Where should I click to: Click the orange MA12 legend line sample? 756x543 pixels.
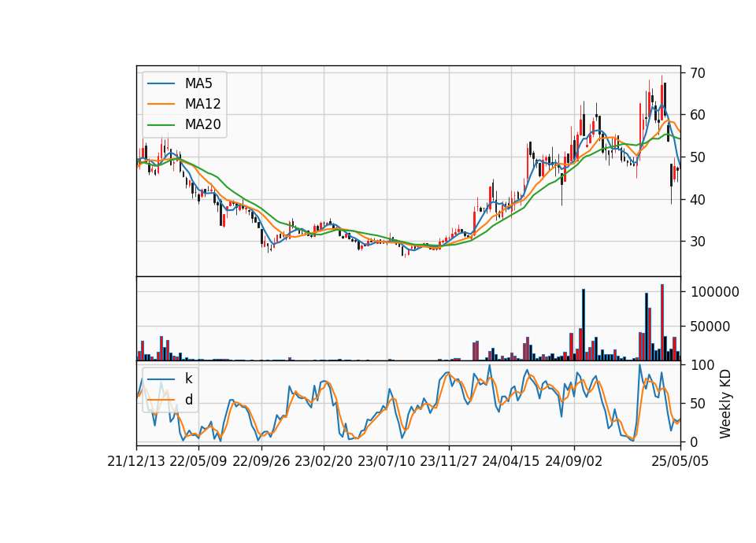tap(161, 104)
